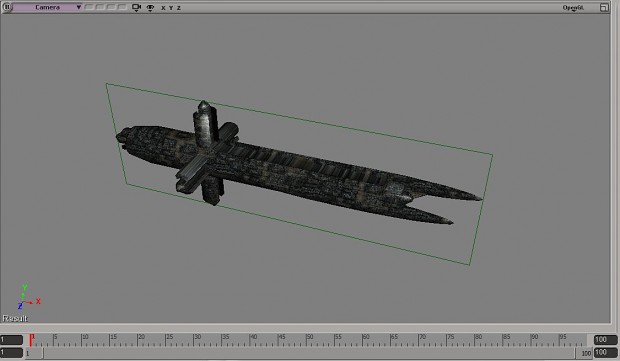
Task: Click the third memo camera slot
Action: pos(111,7)
